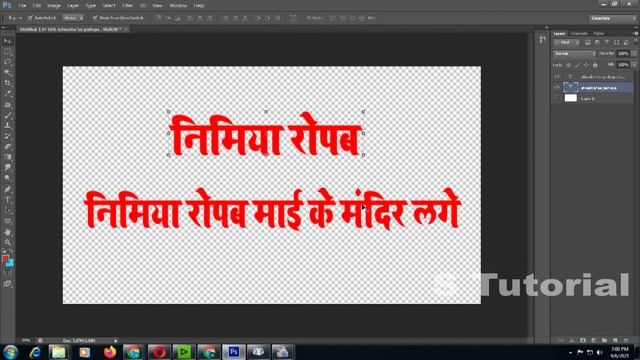The width and height of the screenshot is (640, 360).
Task: Switch to the Channels tab
Action: click(x=579, y=33)
